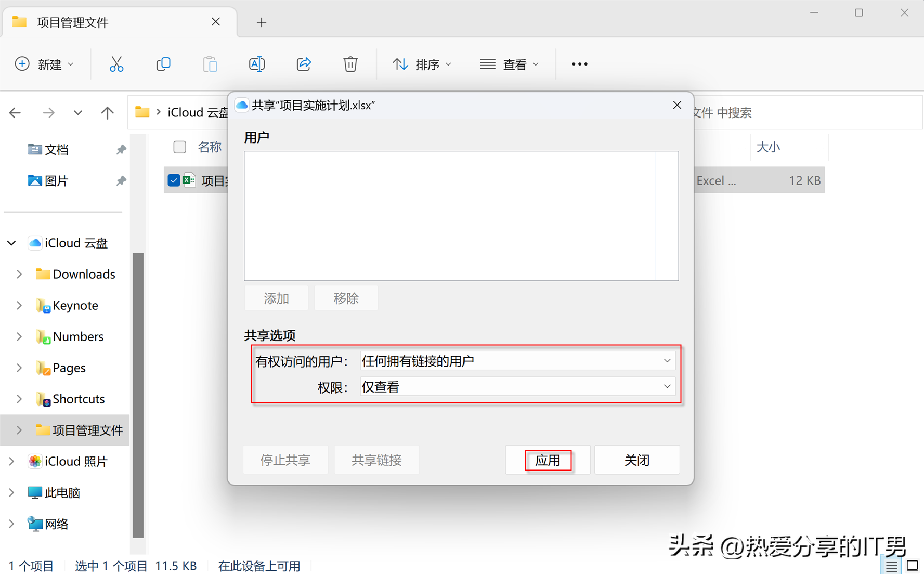Select 网络 in sidebar

tap(48, 524)
